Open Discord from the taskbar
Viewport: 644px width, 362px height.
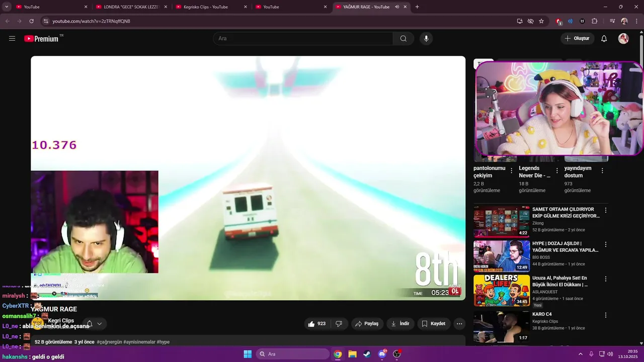[382, 354]
